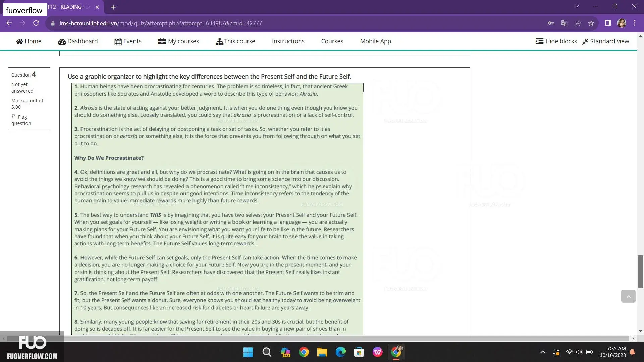This screenshot has height=362, width=644.
Task: Click Hide blocks toggle
Action: coord(556,41)
